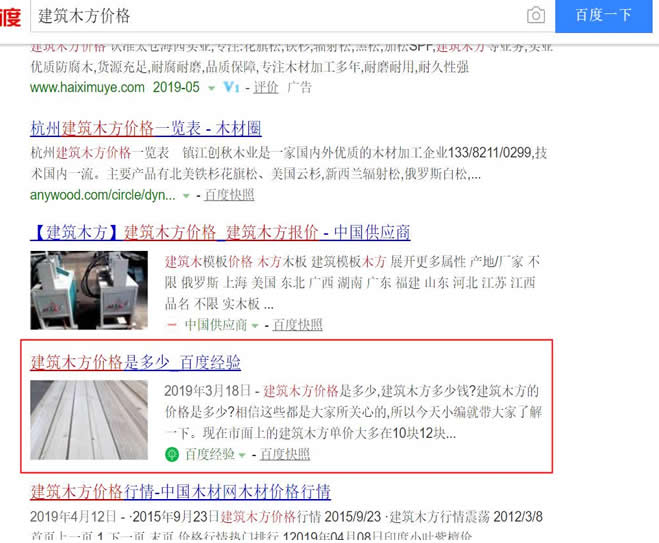Screen dimensions: 659x543
Task: Open 建筑木方报价 中国供应商 result title
Action: click(x=220, y=232)
